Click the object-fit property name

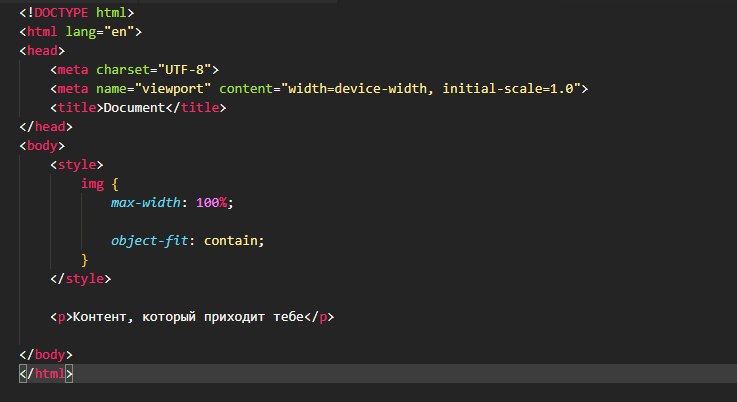pos(149,241)
